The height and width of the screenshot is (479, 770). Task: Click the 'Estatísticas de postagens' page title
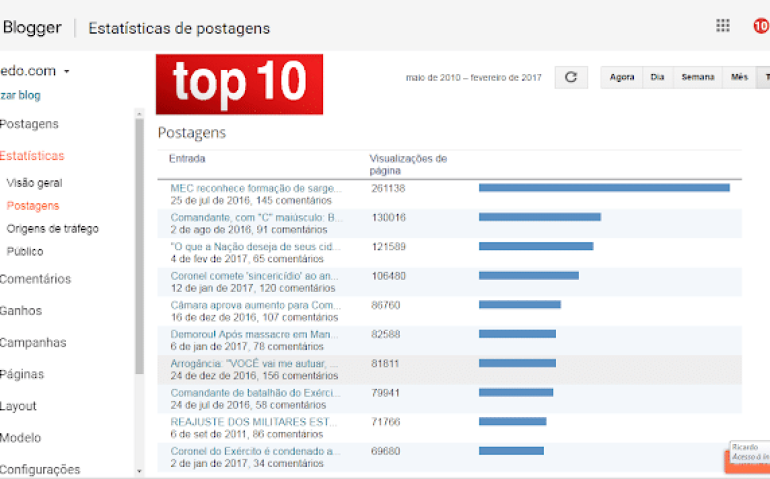pos(179,28)
